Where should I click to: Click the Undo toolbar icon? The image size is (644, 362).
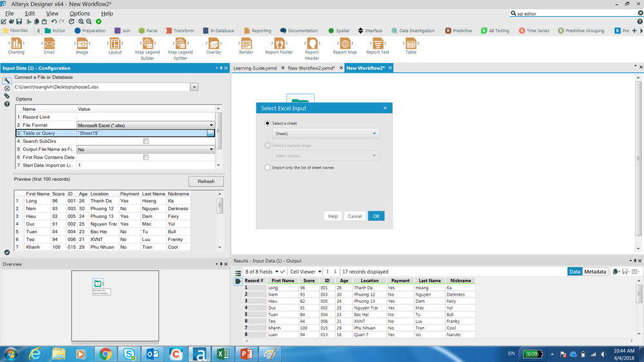(54, 21)
